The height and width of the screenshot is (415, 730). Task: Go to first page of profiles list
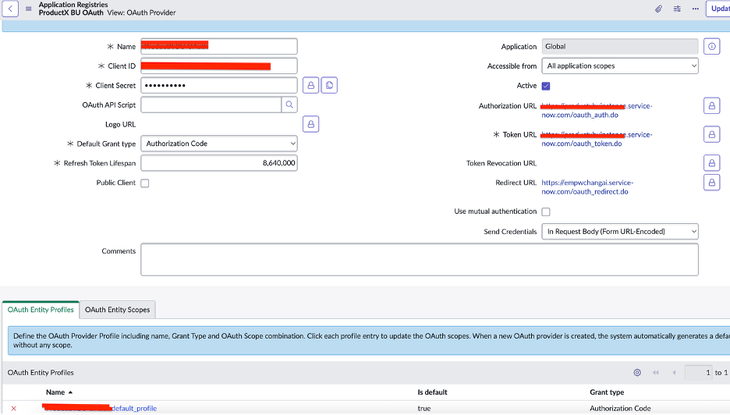656,373
